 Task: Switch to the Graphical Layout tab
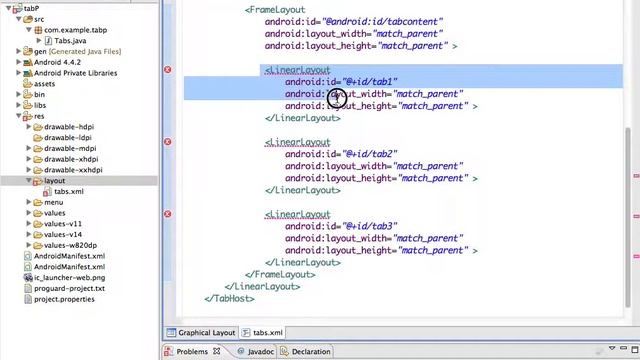(x=201, y=333)
